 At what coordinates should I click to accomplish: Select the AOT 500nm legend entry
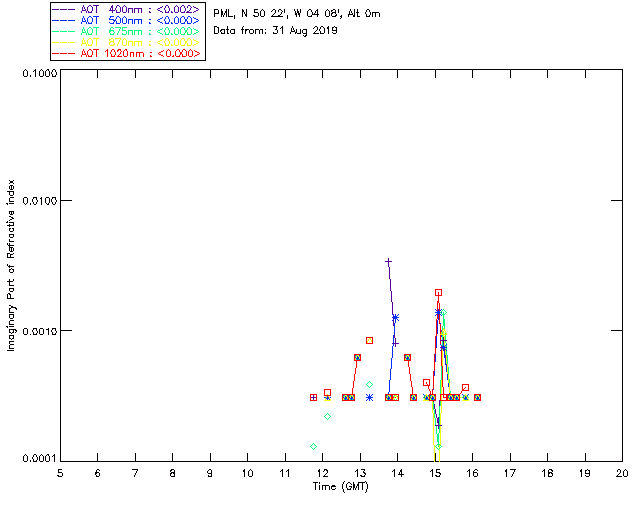127,20
